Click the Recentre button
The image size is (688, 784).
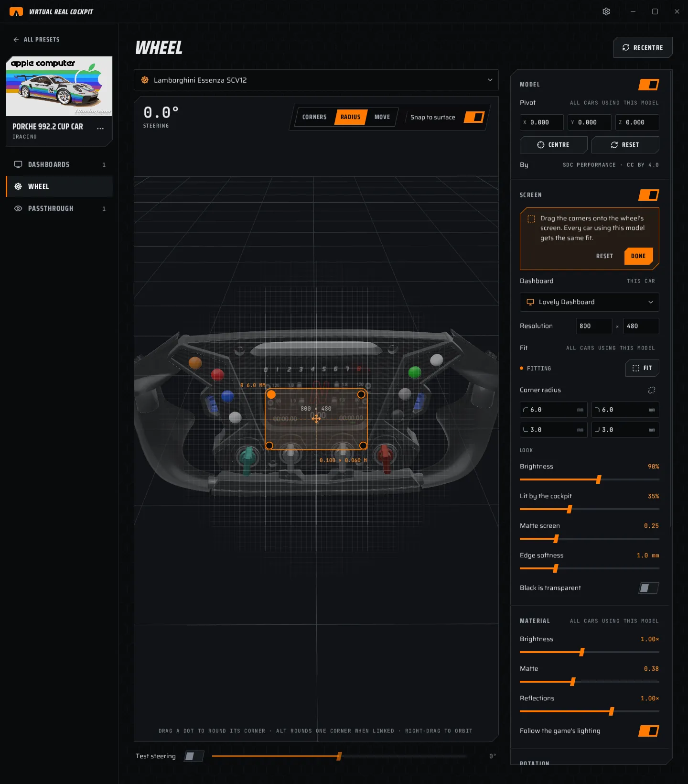coord(643,47)
